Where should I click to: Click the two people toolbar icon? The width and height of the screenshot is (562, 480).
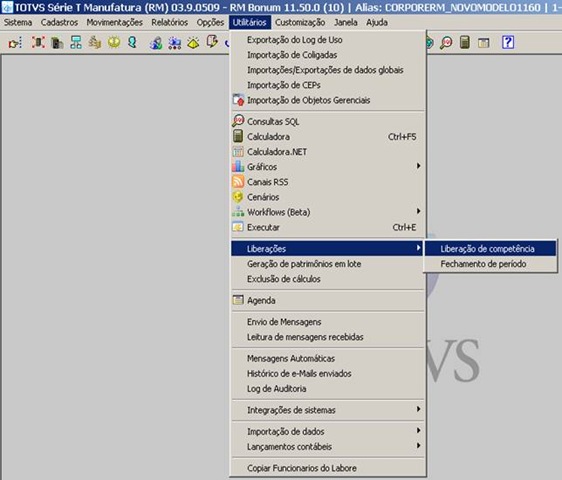tap(156, 43)
